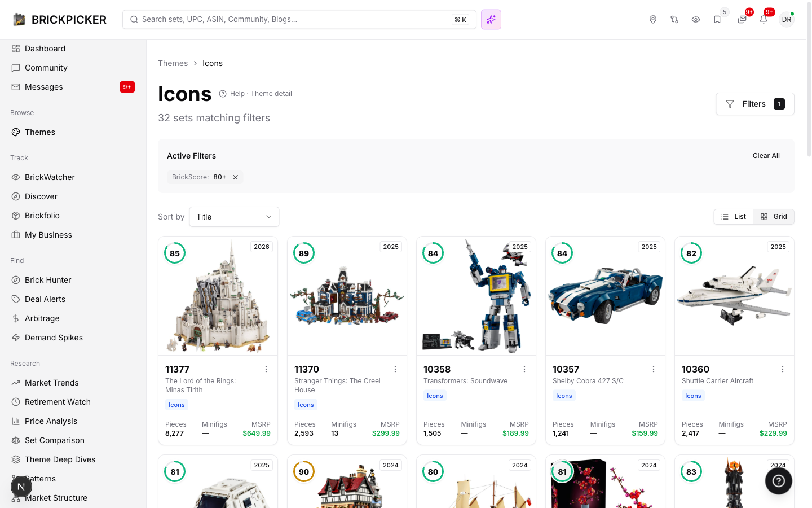The height and width of the screenshot is (508, 812).
Task: Open the compare arrows icon in header
Action: click(x=674, y=20)
